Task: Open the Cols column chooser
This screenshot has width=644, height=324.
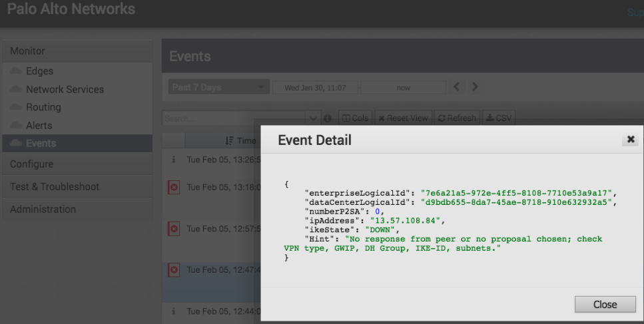Action: (355, 118)
